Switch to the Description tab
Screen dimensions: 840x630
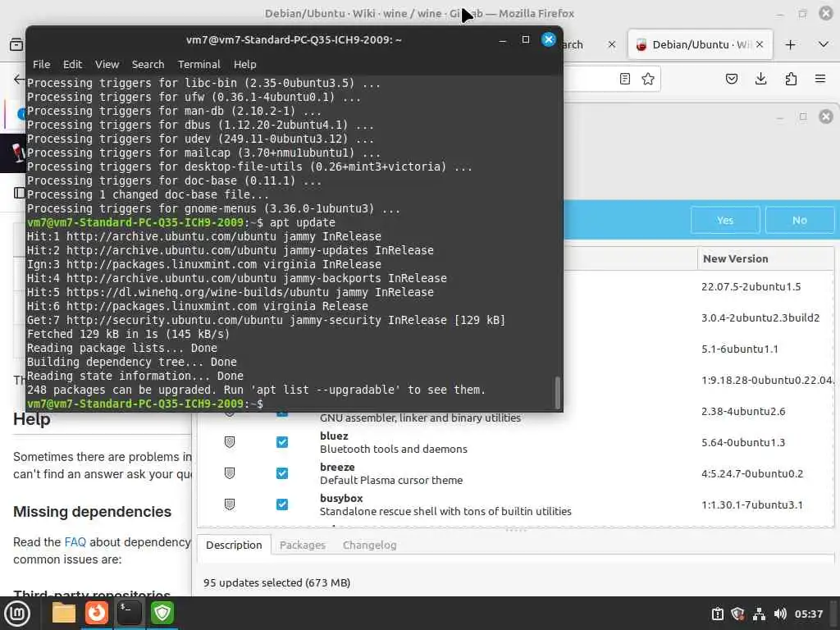234,545
